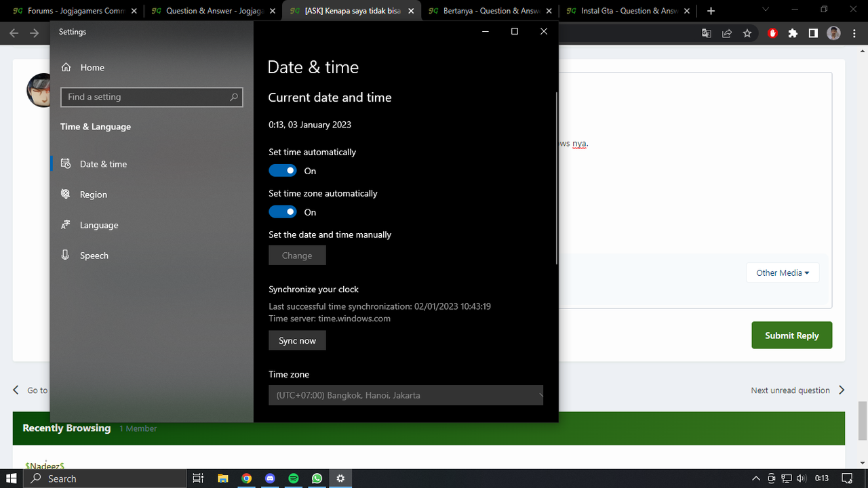The width and height of the screenshot is (868, 488).
Task: Go to Next unread question link
Action: [x=797, y=390]
